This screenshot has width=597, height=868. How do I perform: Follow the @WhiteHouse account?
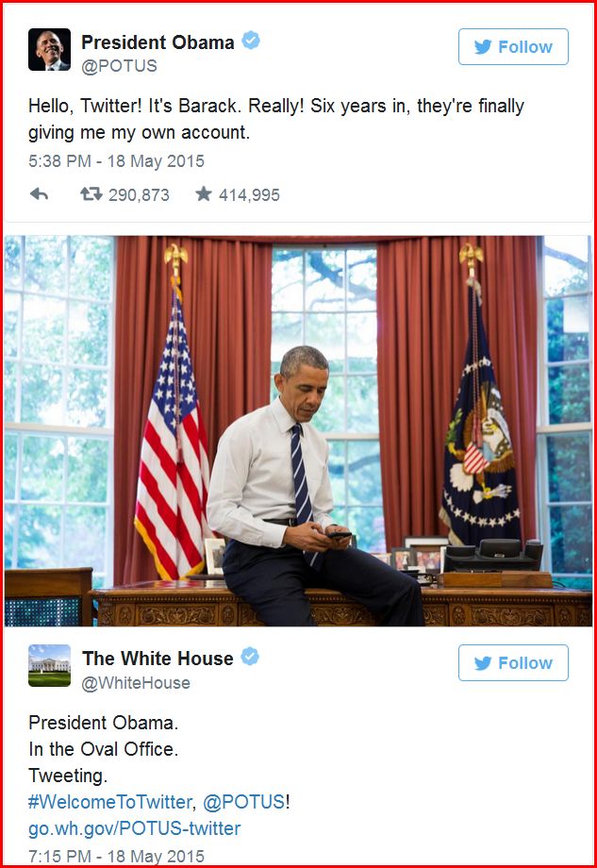point(513,662)
